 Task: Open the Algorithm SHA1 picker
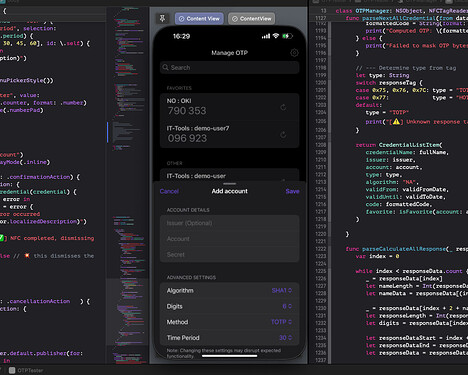point(282,291)
